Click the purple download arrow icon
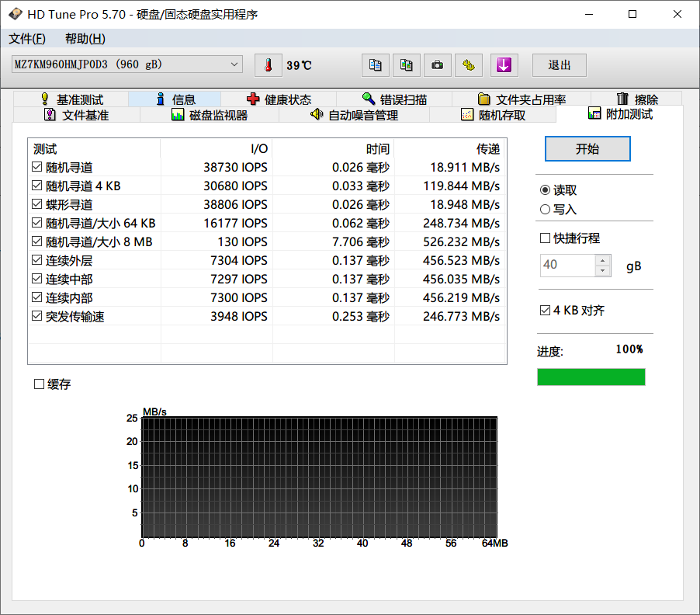Screen dimensions: 700x615 pos(504,65)
